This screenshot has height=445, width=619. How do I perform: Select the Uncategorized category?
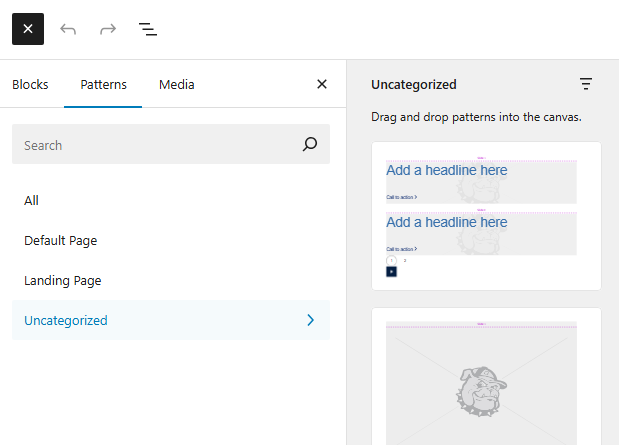(x=171, y=320)
